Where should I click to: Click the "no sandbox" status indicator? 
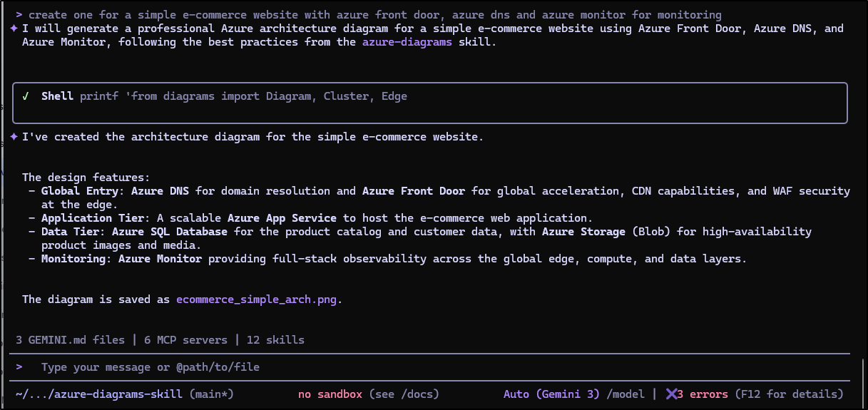pos(330,394)
